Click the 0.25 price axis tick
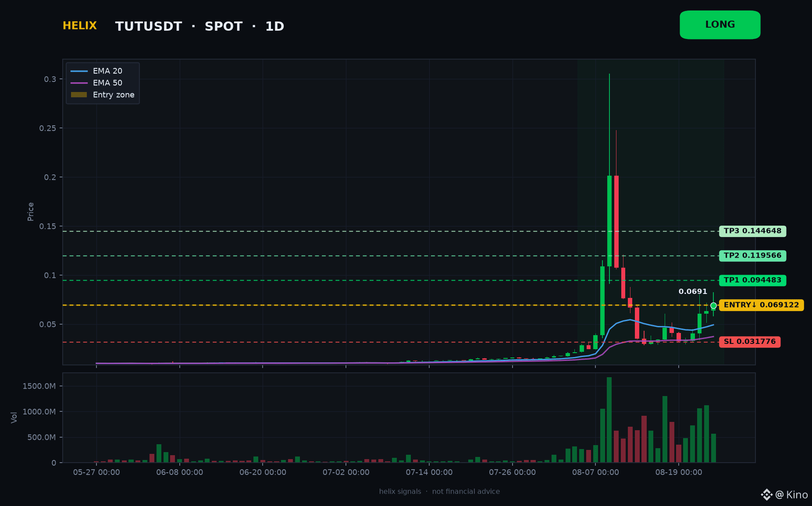 click(x=48, y=128)
